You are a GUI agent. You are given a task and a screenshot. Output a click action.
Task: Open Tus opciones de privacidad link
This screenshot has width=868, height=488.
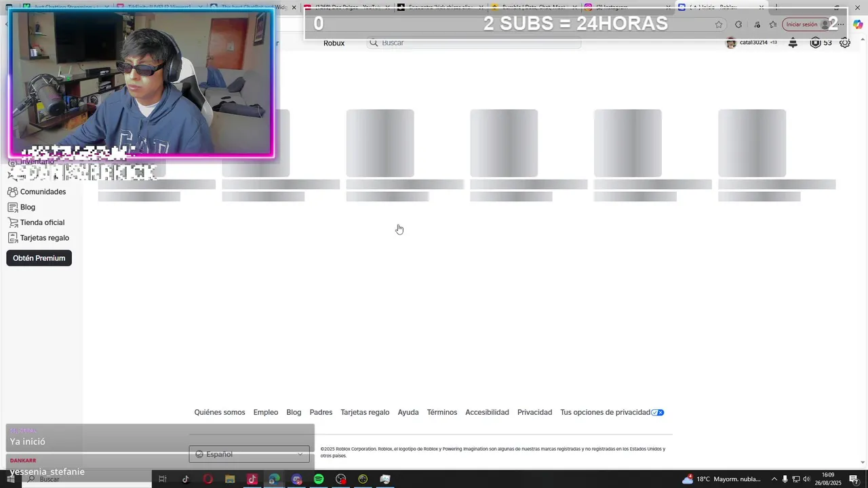pos(612,412)
